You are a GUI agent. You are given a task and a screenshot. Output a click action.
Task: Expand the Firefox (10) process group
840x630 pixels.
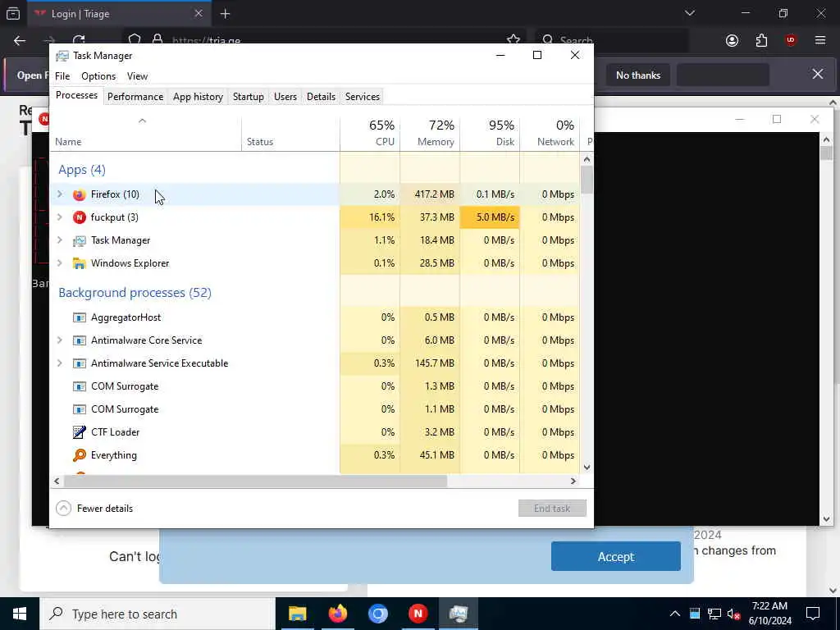59,194
